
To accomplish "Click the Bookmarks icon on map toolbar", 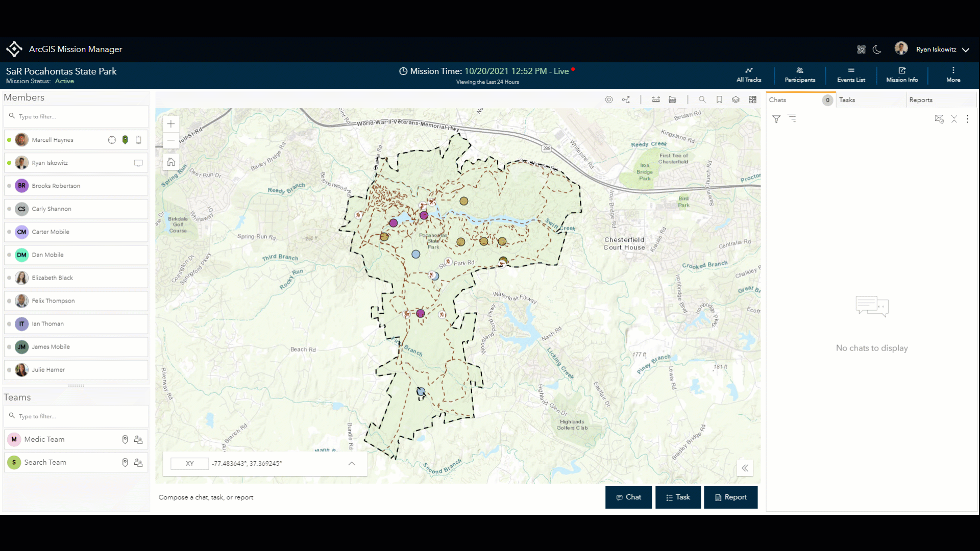I will [719, 100].
